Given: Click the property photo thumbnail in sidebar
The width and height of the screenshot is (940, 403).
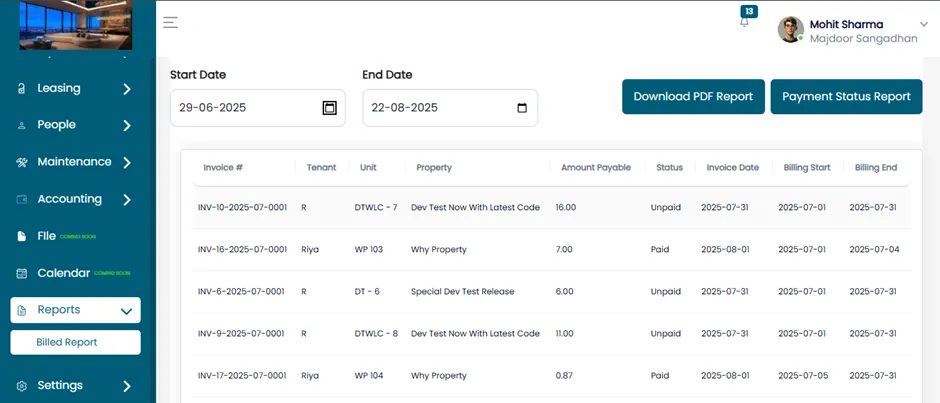Looking at the screenshot, I should coord(76,25).
